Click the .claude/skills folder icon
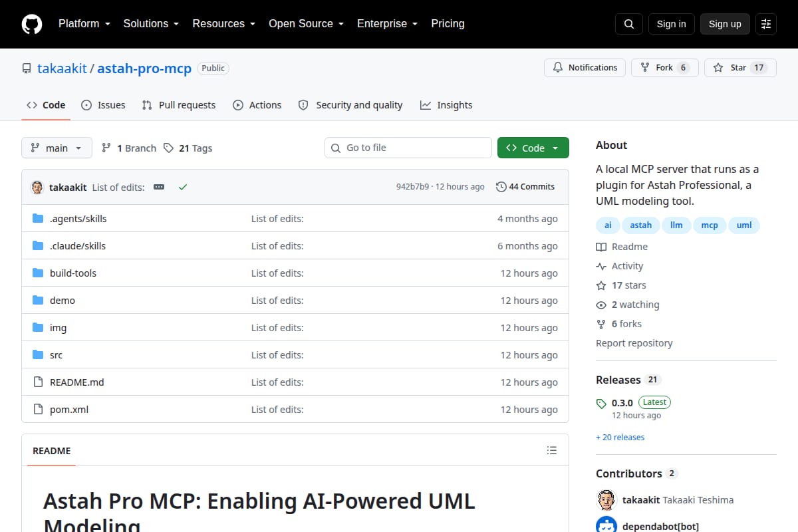 coord(38,246)
